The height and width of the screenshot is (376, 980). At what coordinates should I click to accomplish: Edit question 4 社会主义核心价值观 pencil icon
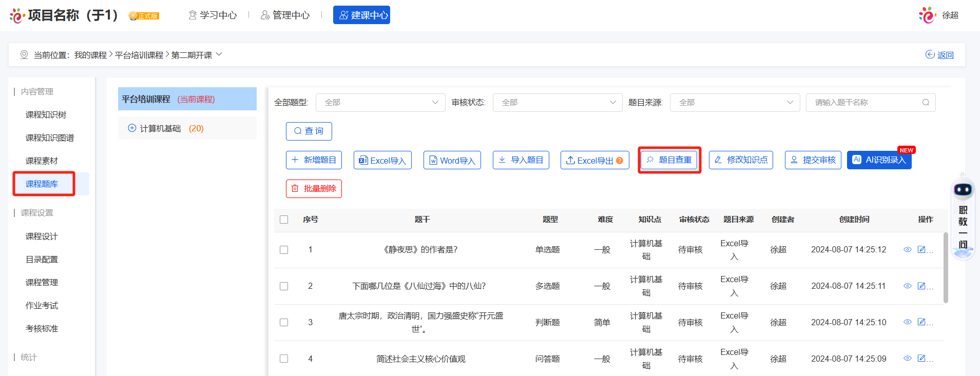pos(921,359)
